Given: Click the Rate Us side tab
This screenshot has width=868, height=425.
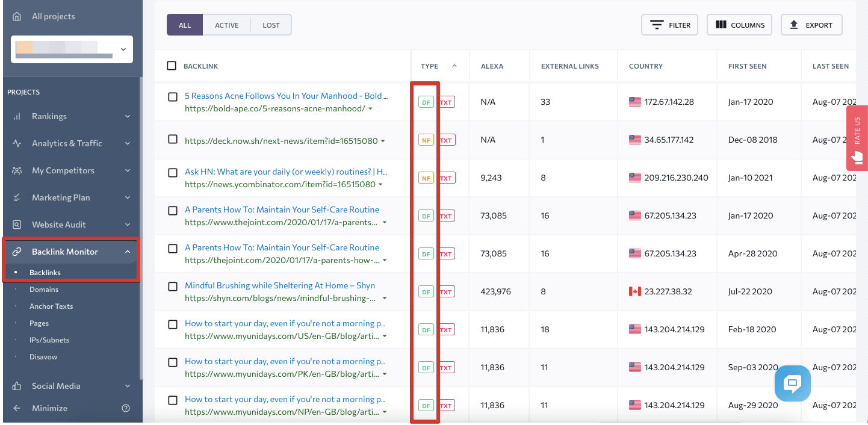Looking at the screenshot, I should 857,138.
